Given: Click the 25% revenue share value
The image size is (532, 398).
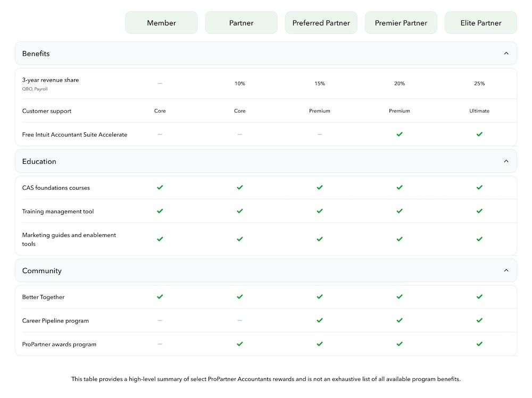Looking at the screenshot, I should click(x=479, y=83).
